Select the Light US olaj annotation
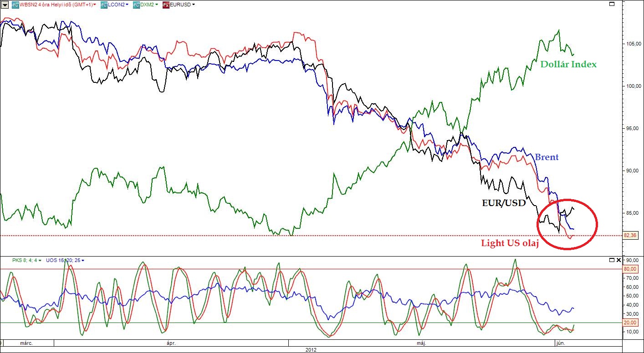The height and width of the screenshot is (353, 644). (510, 243)
